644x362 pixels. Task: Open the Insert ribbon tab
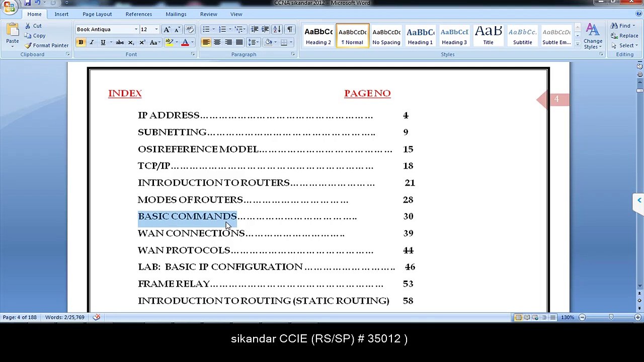click(x=61, y=14)
